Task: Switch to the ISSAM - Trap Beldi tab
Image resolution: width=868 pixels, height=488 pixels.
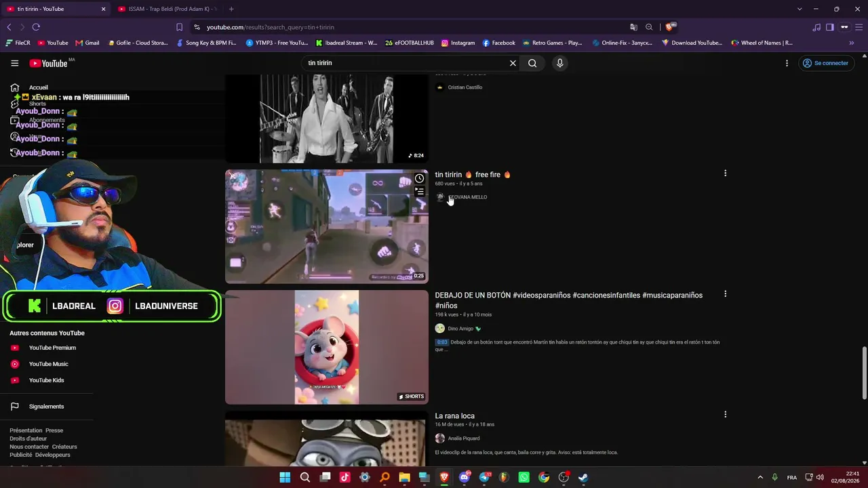Action: pos(166,9)
